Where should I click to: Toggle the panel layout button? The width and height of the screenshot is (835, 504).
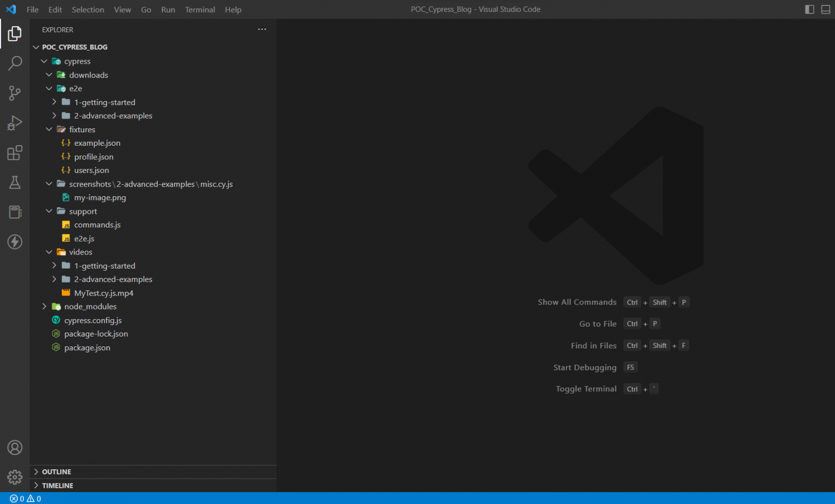(x=826, y=9)
